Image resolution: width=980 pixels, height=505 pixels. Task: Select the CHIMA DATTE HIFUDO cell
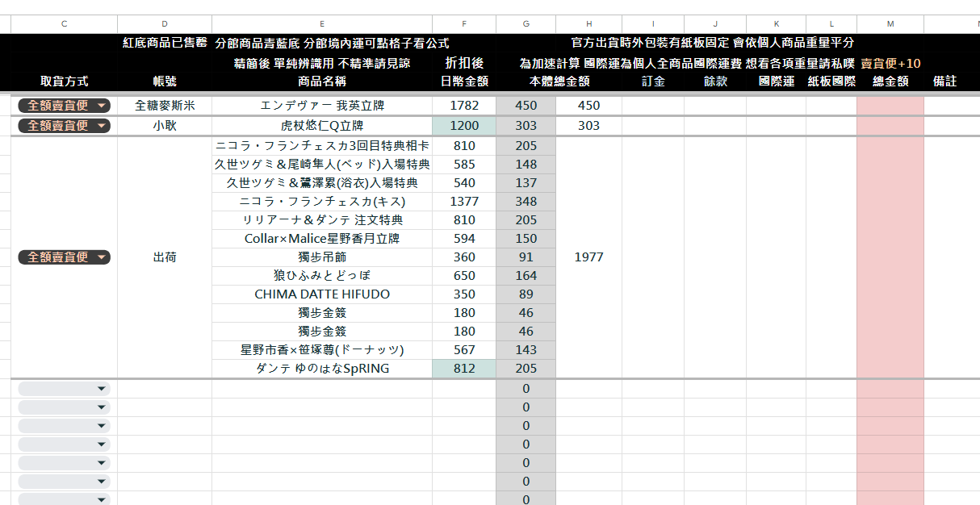(x=322, y=294)
